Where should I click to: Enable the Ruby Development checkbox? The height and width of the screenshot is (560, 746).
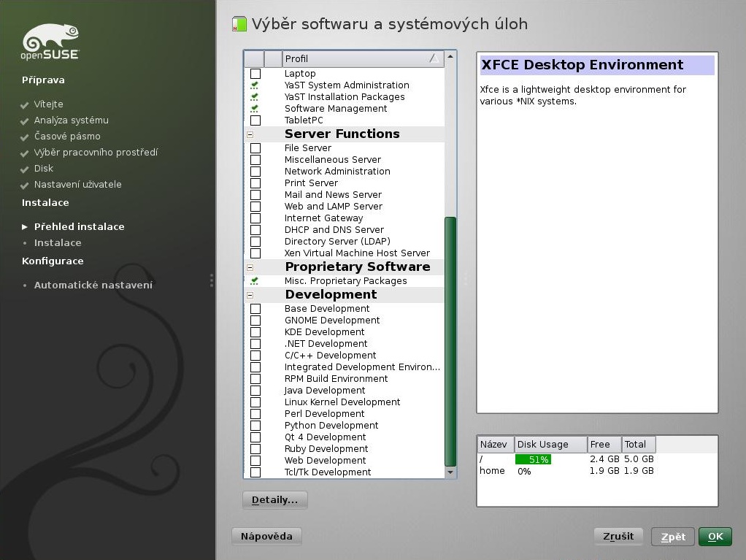click(255, 449)
